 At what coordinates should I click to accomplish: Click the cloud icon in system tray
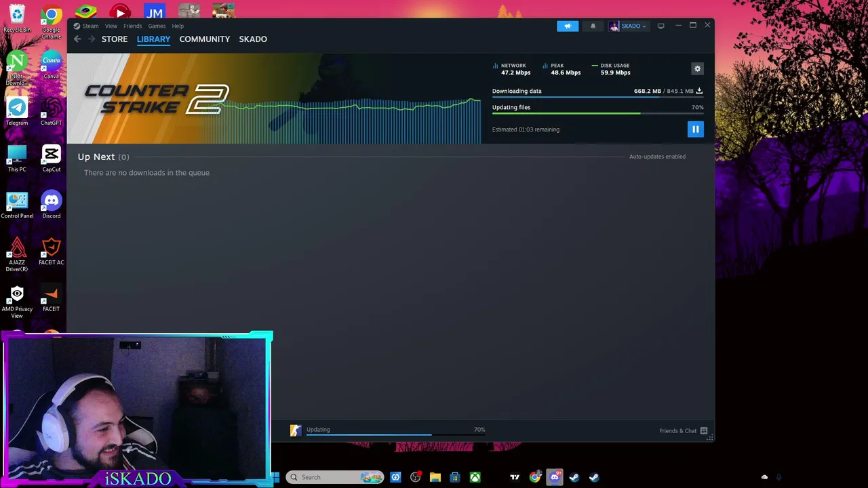[764, 477]
